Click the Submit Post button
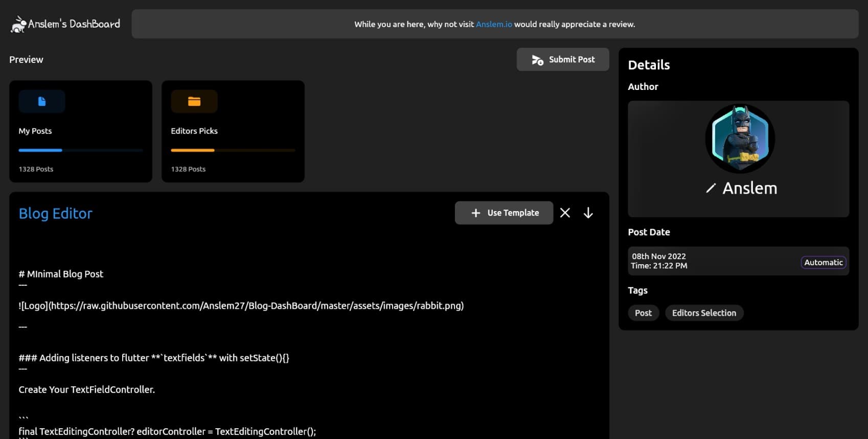Viewport: 868px width, 439px height. click(563, 59)
